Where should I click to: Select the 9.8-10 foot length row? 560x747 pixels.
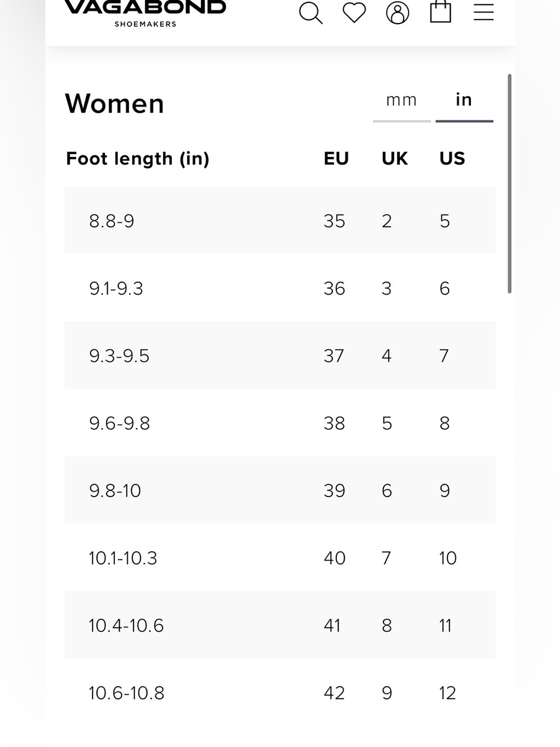tap(280, 490)
